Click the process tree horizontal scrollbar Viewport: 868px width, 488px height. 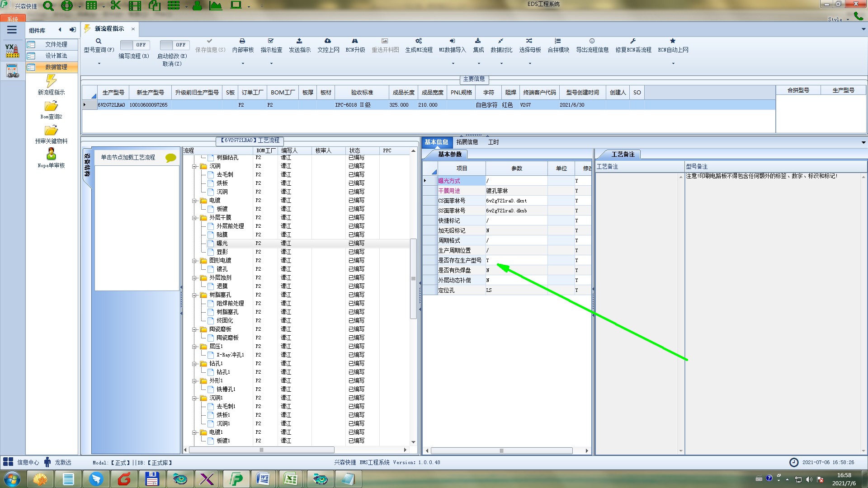tap(261, 450)
